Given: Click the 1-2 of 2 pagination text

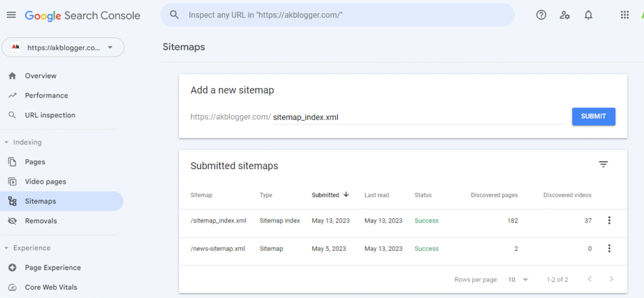Looking at the screenshot, I should click(557, 280).
